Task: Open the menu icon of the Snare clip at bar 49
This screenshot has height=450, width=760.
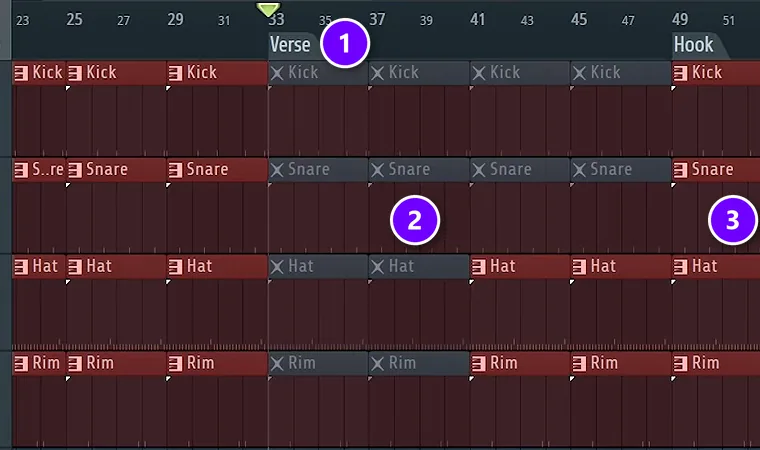Action: pos(680,170)
